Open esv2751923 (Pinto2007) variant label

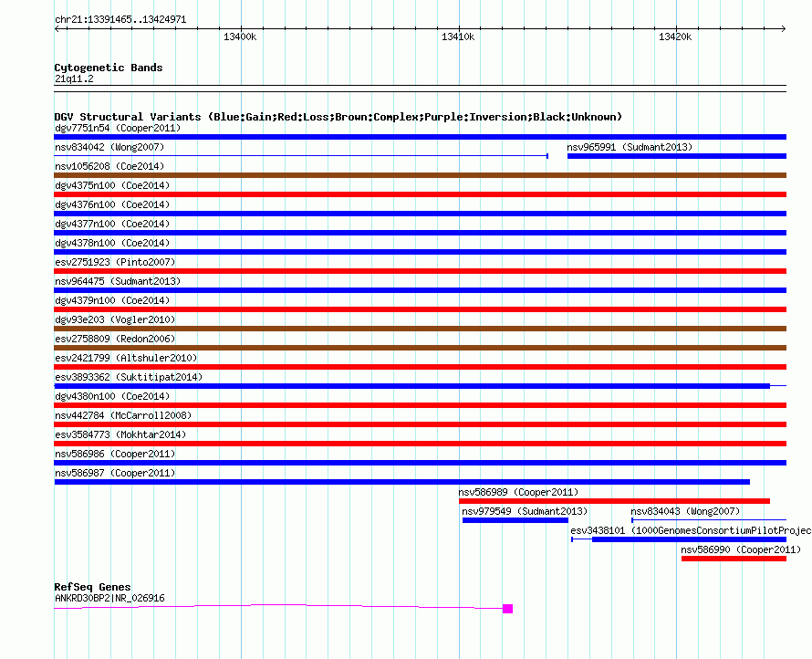(115, 262)
